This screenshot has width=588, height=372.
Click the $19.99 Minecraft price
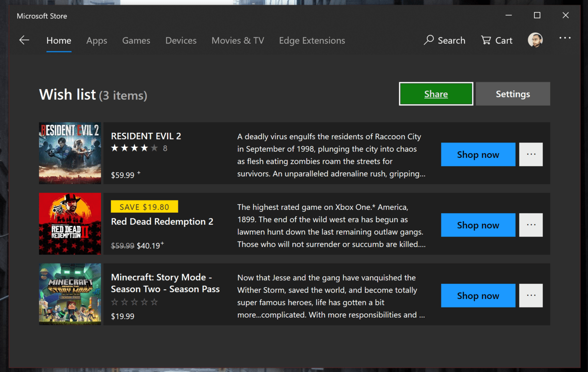point(123,316)
